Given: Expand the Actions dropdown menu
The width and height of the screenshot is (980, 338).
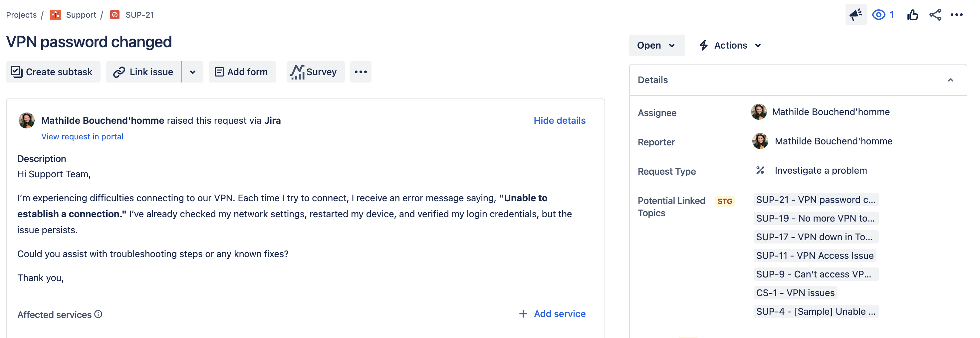Looking at the screenshot, I should pos(730,45).
